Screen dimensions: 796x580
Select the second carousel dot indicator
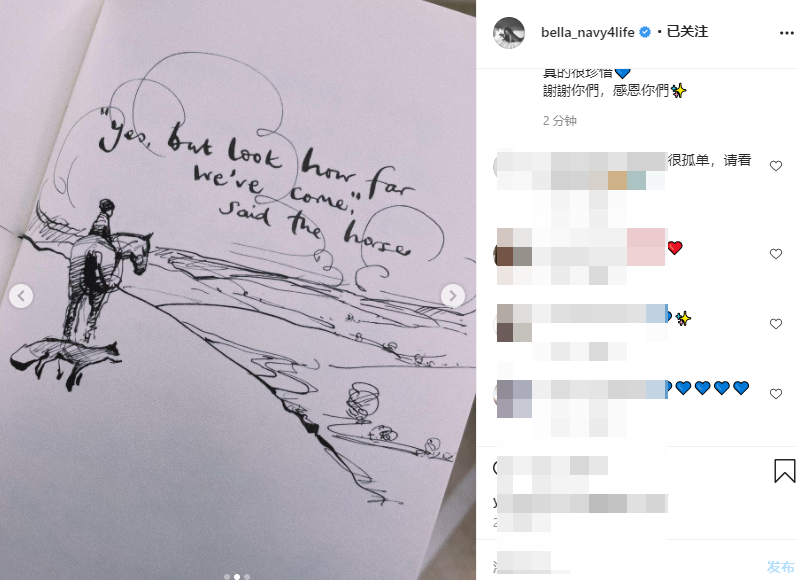point(237,576)
